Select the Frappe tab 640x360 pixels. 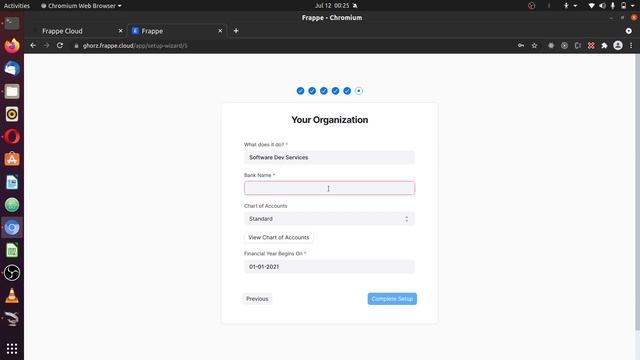point(177,31)
